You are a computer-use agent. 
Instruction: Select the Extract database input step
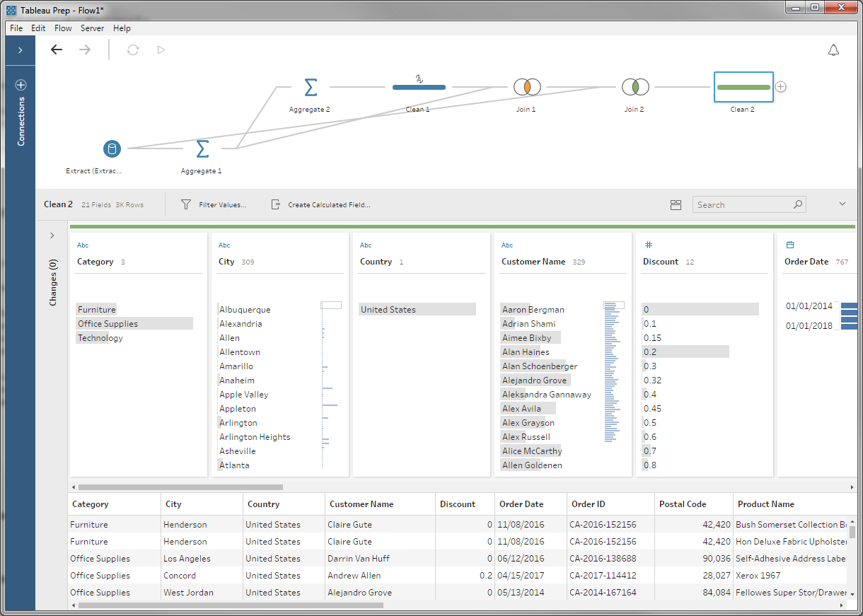pos(112,149)
